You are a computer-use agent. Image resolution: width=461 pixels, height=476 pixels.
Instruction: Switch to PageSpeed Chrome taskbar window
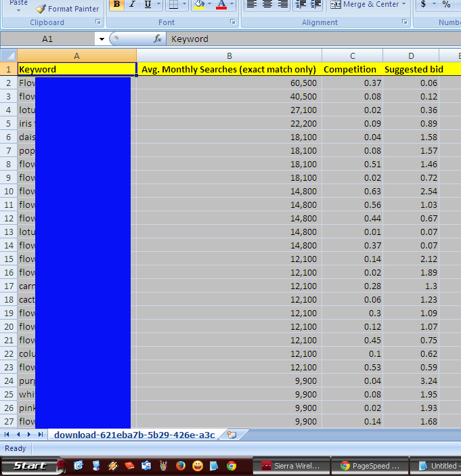pyautogui.click(x=370, y=466)
